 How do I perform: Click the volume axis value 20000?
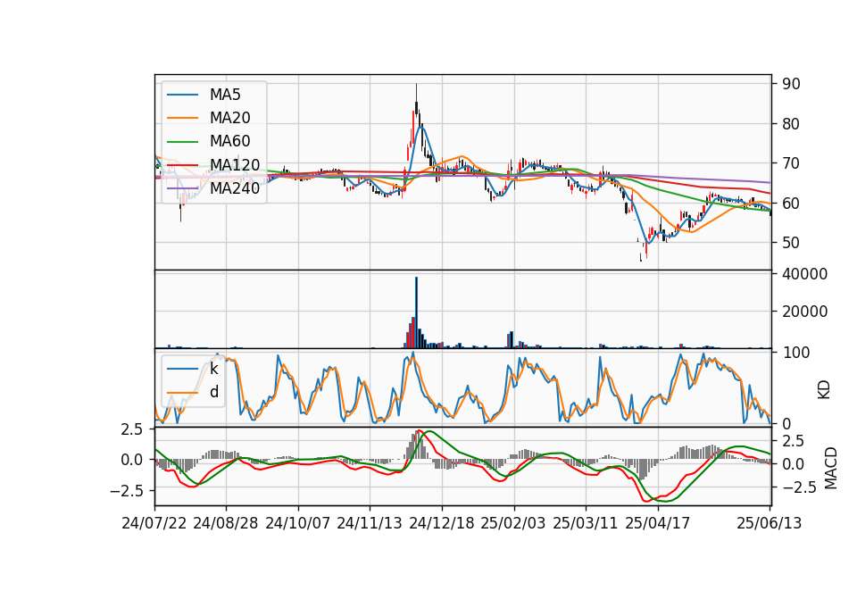(x=805, y=312)
